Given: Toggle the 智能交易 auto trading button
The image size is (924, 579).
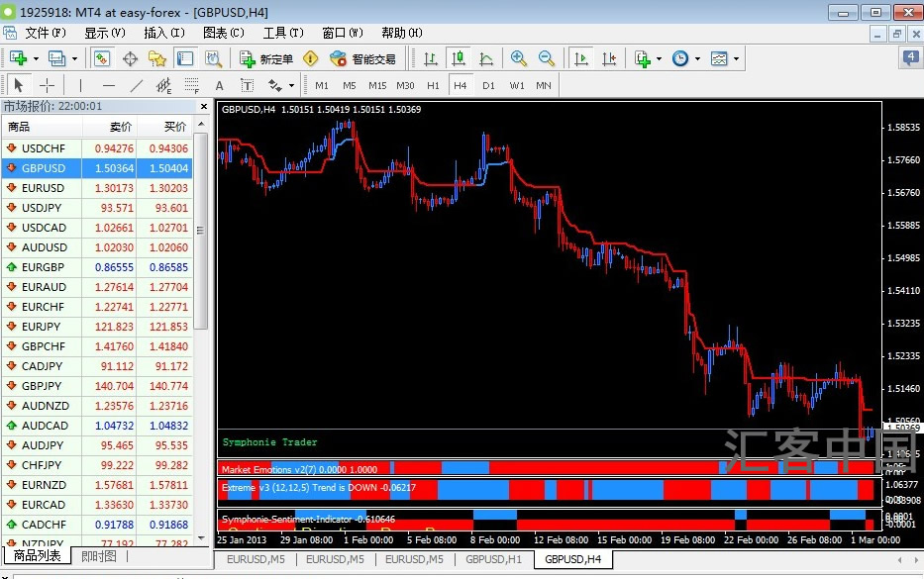Looking at the screenshot, I should 363,58.
